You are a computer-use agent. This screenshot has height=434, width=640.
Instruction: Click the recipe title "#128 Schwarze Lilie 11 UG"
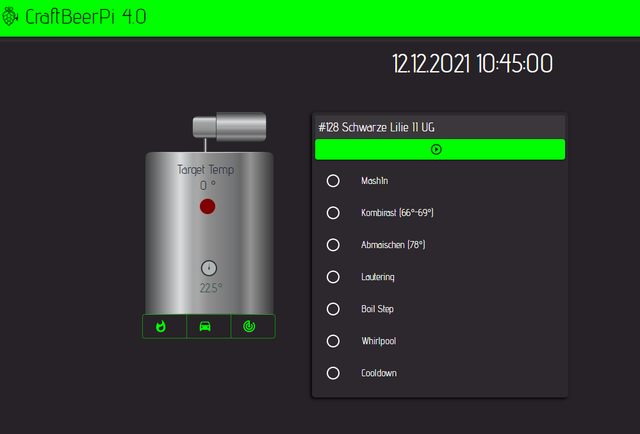[x=376, y=127]
